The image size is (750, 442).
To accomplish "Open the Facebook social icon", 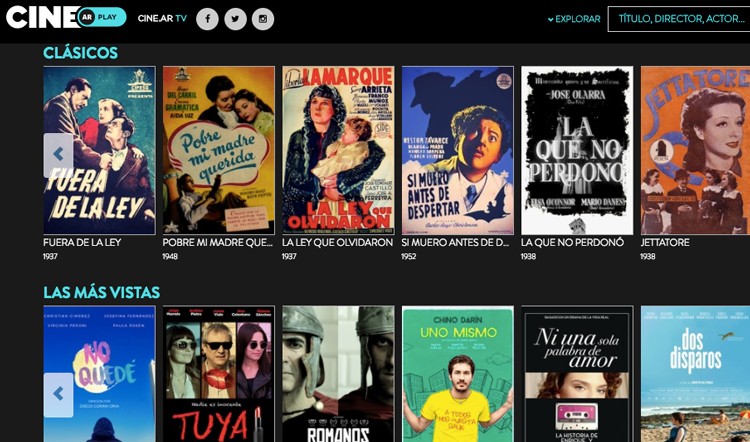I will [x=207, y=19].
